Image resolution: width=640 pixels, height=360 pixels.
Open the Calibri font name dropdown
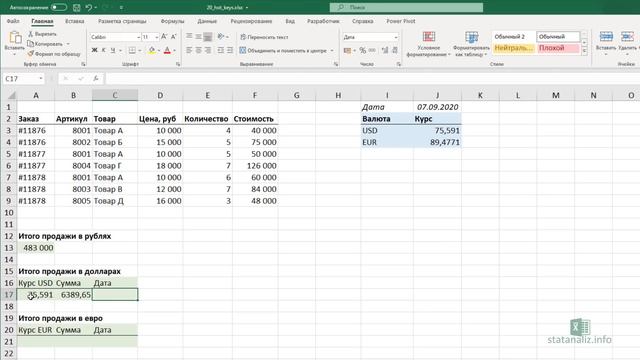pos(138,37)
